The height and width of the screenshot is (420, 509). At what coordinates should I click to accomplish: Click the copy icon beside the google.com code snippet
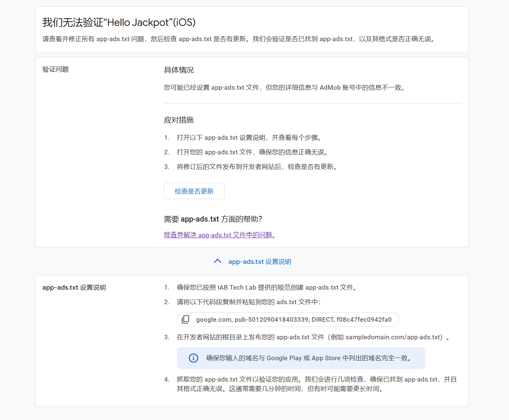[x=185, y=319]
